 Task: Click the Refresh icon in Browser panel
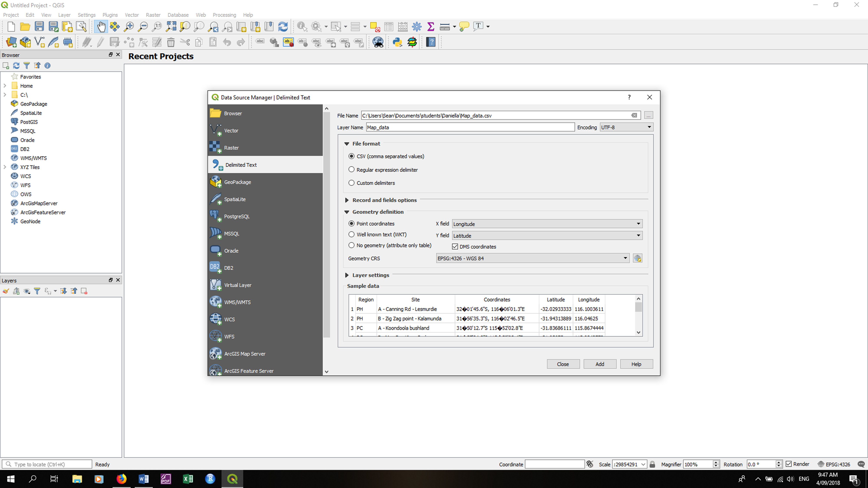16,65
